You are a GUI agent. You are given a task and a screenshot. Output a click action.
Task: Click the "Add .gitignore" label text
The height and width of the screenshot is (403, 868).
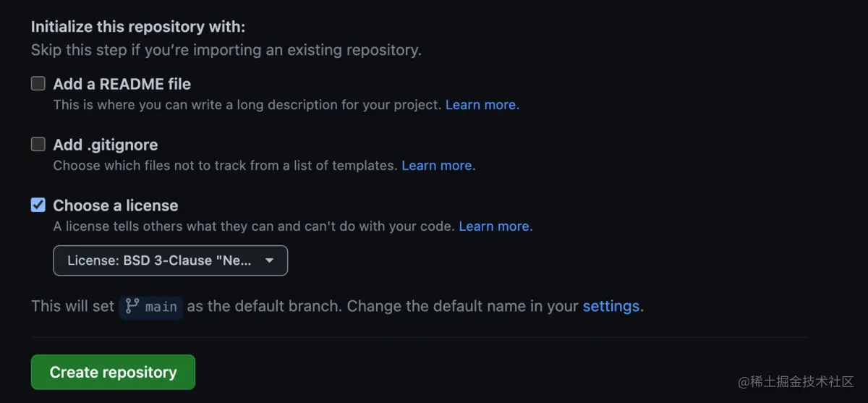point(105,145)
